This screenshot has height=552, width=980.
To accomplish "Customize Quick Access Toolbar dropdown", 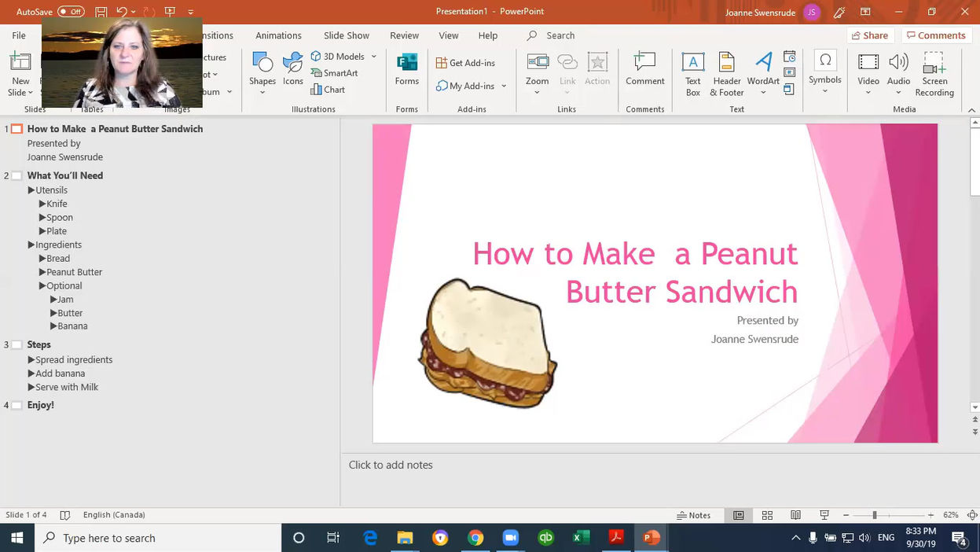I will 190,12.
